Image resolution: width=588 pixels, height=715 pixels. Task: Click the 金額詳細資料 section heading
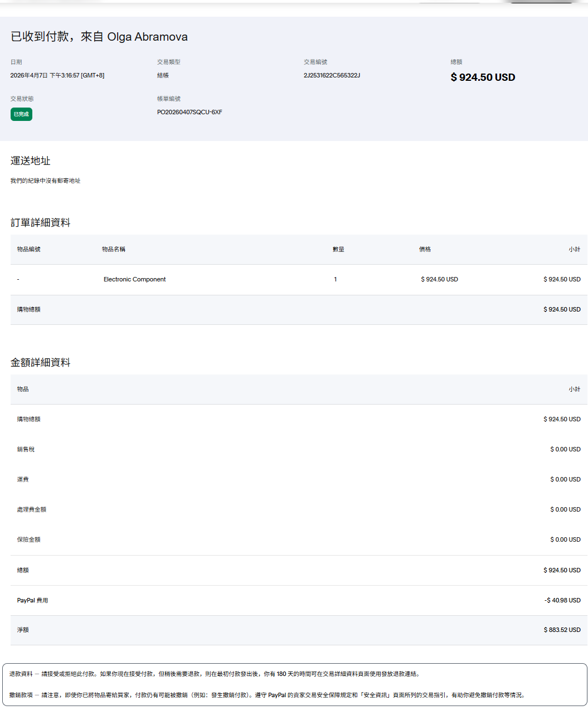[x=41, y=363]
